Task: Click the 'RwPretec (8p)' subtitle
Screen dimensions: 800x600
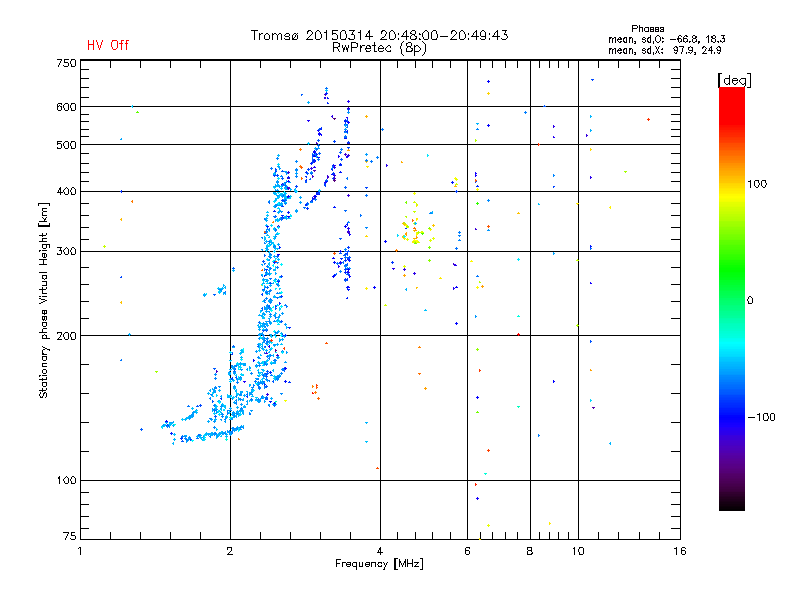Action: click(379, 48)
